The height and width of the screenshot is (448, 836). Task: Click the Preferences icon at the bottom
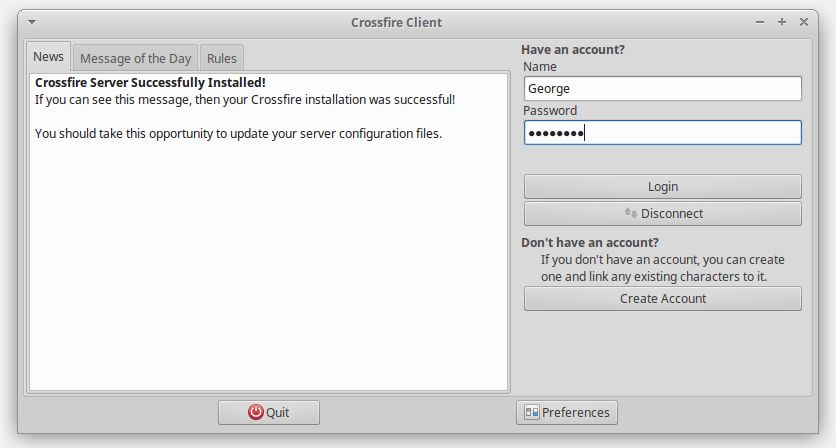coord(531,412)
